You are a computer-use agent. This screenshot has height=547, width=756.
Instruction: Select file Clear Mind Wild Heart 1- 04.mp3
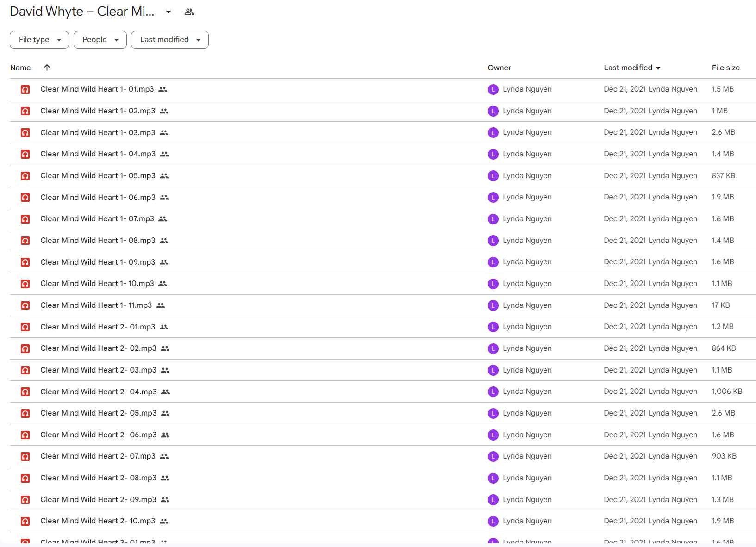coord(383,154)
